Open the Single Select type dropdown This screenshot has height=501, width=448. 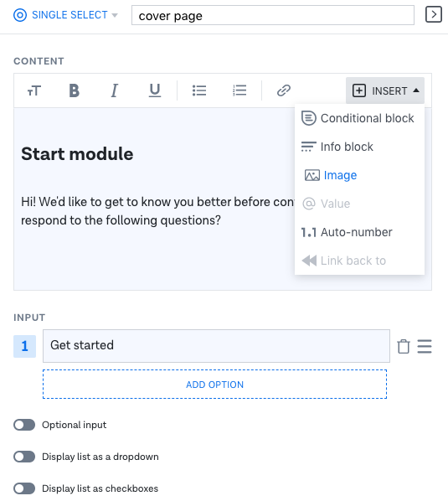click(x=66, y=15)
